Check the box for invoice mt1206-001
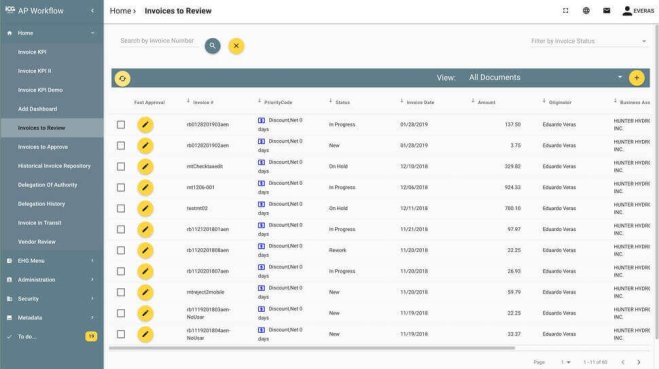 click(121, 187)
